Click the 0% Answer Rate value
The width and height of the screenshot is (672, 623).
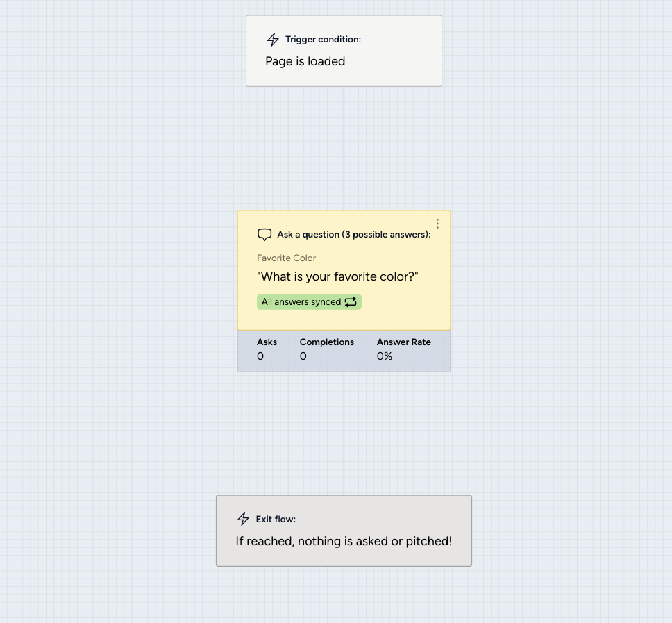tap(385, 356)
